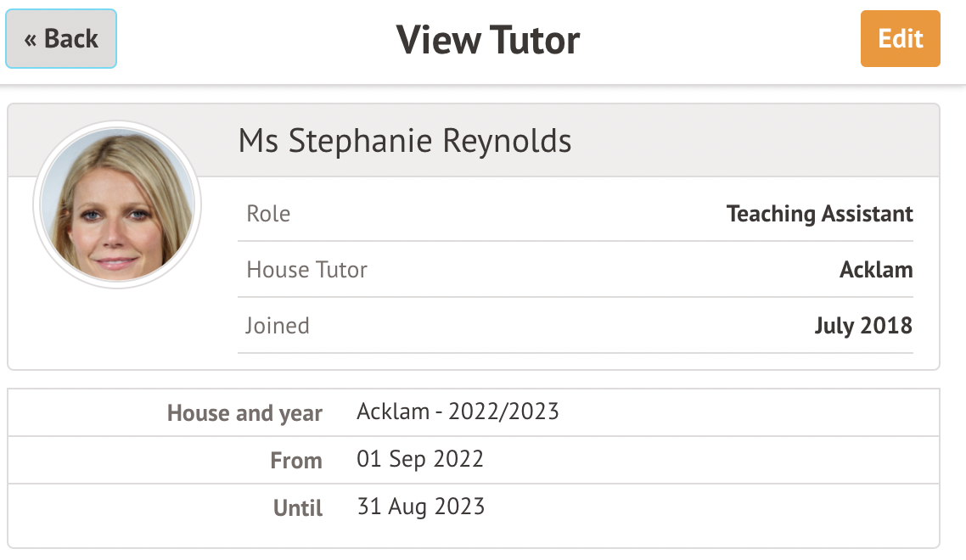Click the 01 Sep 2022 start date
This screenshot has width=966, height=560.
[x=420, y=460]
